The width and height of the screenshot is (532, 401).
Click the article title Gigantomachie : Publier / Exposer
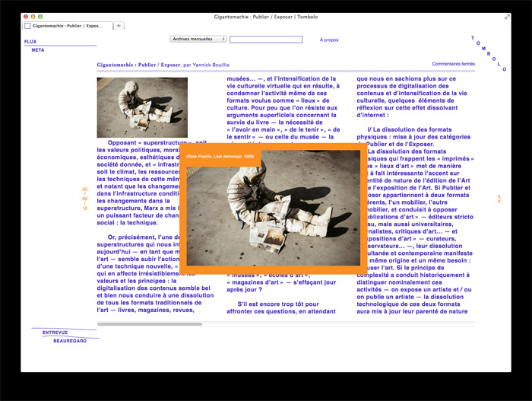138,65
